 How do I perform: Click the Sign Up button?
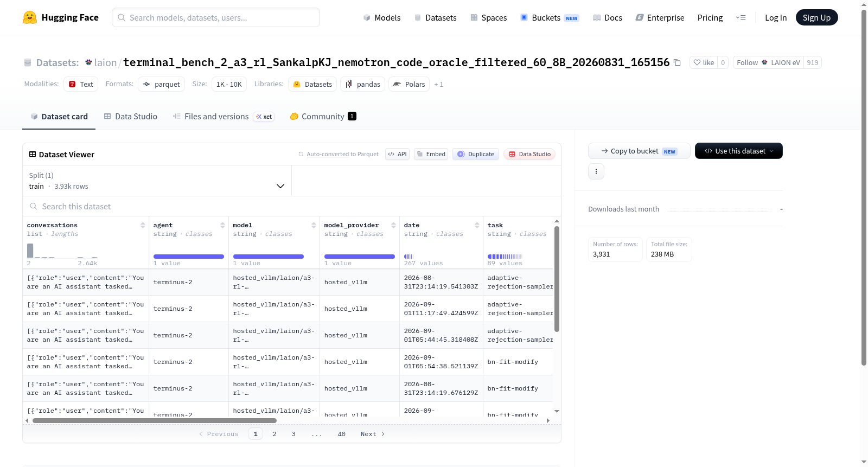[x=816, y=17]
